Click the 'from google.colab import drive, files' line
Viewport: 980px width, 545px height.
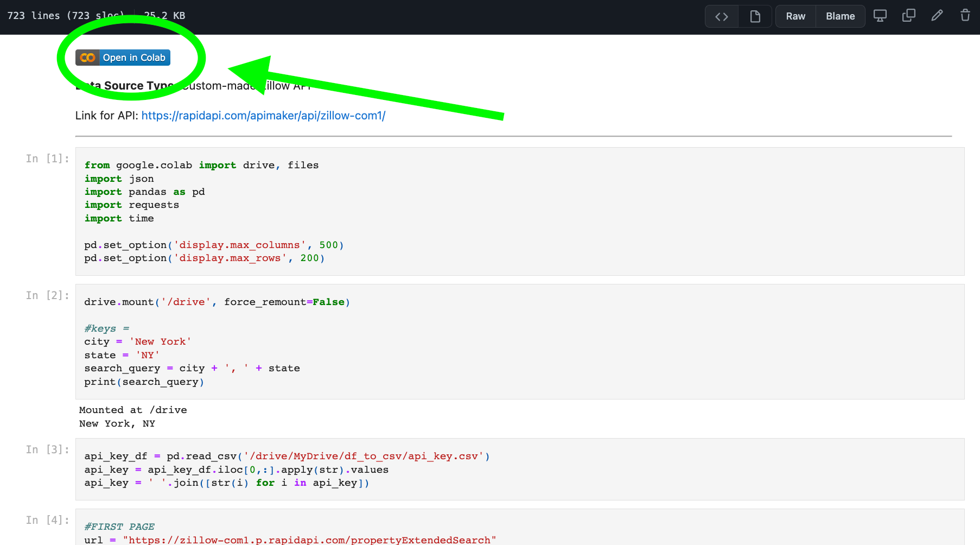pyautogui.click(x=201, y=165)
